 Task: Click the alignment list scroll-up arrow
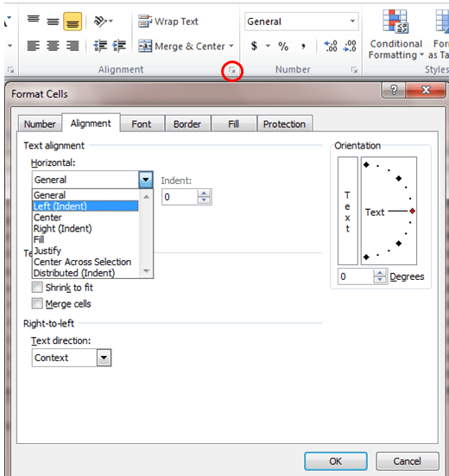[146, 197]
